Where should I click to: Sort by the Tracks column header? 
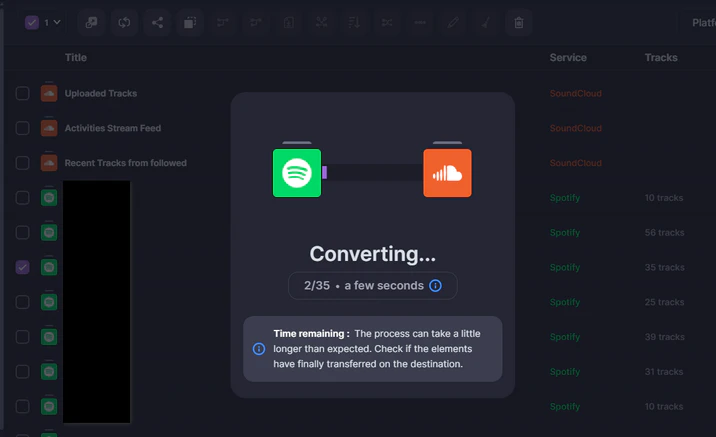point(661,58)
